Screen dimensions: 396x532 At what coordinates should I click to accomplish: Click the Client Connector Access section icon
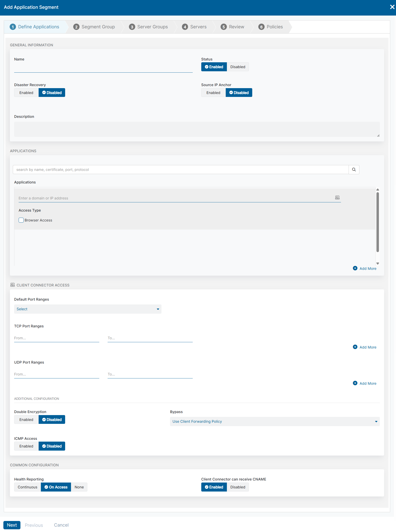click(x=12, y=285)
